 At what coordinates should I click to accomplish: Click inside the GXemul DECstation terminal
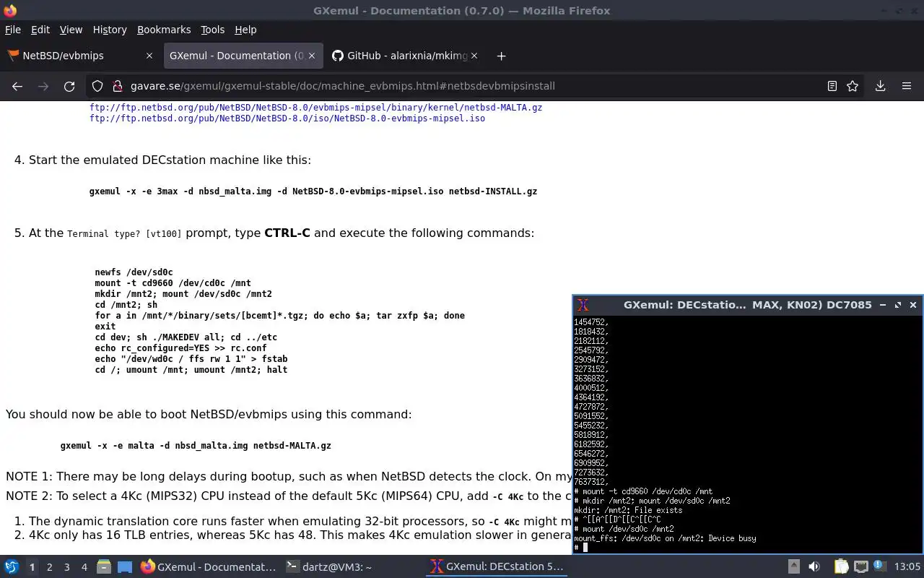point(747,433)
